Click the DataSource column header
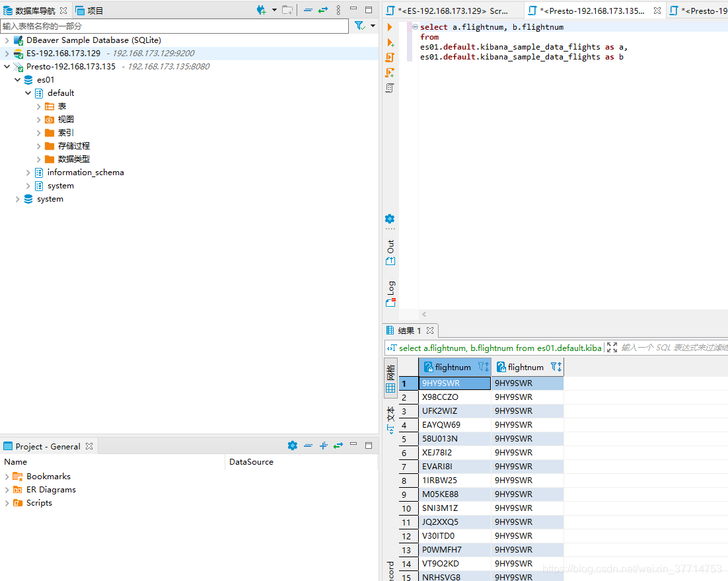Image resolution: width=728 pixels, height=581 pixels. click(301, 461)
